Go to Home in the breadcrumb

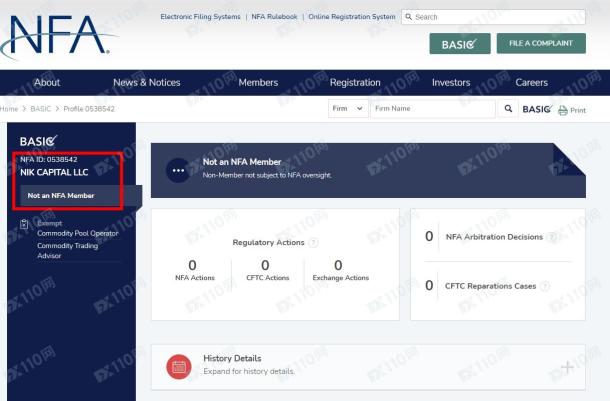pos(9,109)
